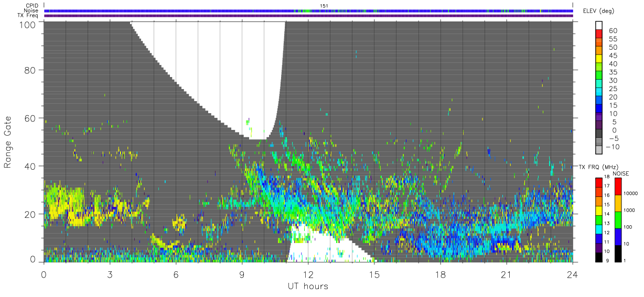The image size is (644, 297).
Task: Click the 'Noise' row label above the plot
Action: click(x=31, y=10)
